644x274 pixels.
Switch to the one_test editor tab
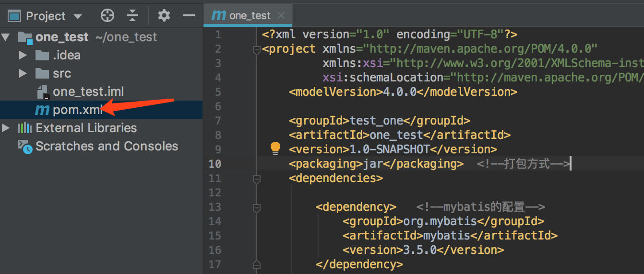[248, 15]
